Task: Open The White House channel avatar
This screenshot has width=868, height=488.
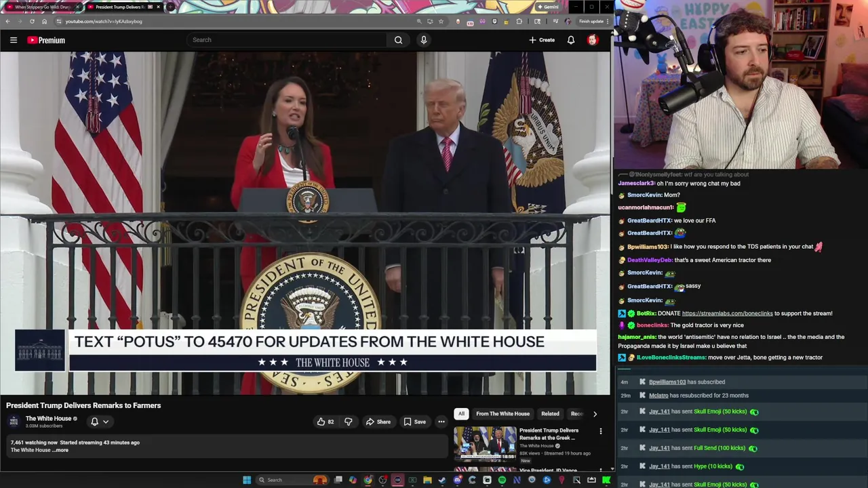Action: tap(14, 422)
